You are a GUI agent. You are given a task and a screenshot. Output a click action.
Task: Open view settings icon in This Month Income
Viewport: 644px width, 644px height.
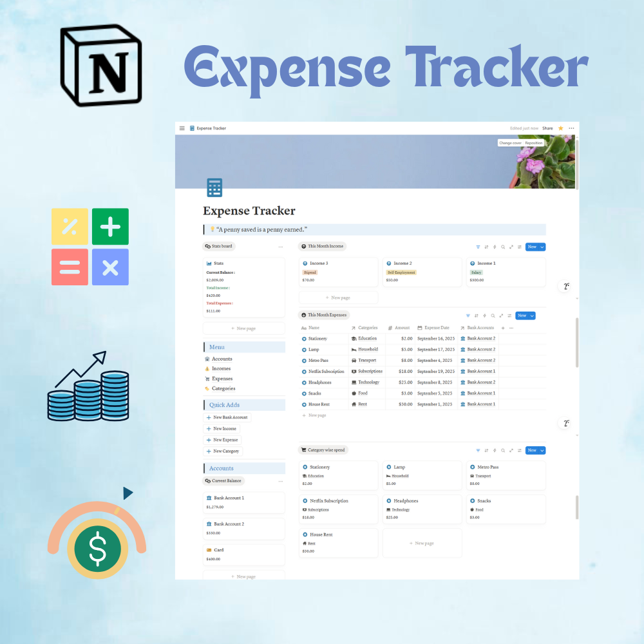click(520, 247)
